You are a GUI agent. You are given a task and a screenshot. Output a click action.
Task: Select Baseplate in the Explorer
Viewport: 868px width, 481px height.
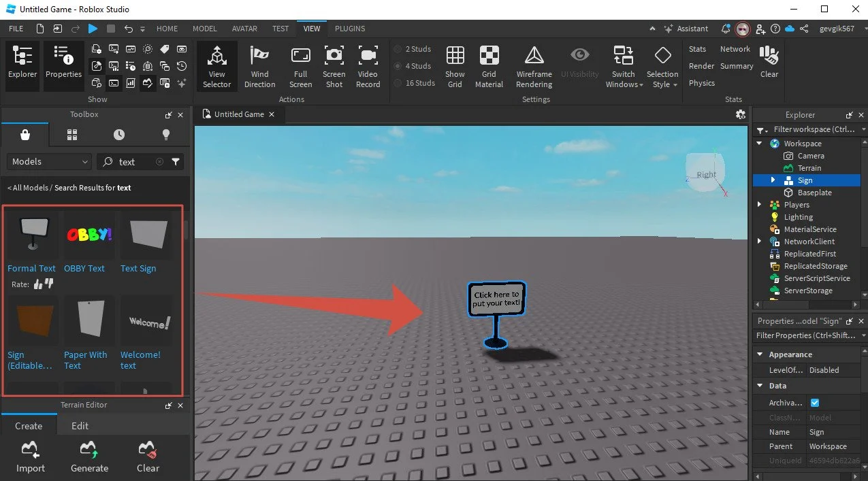814,193
